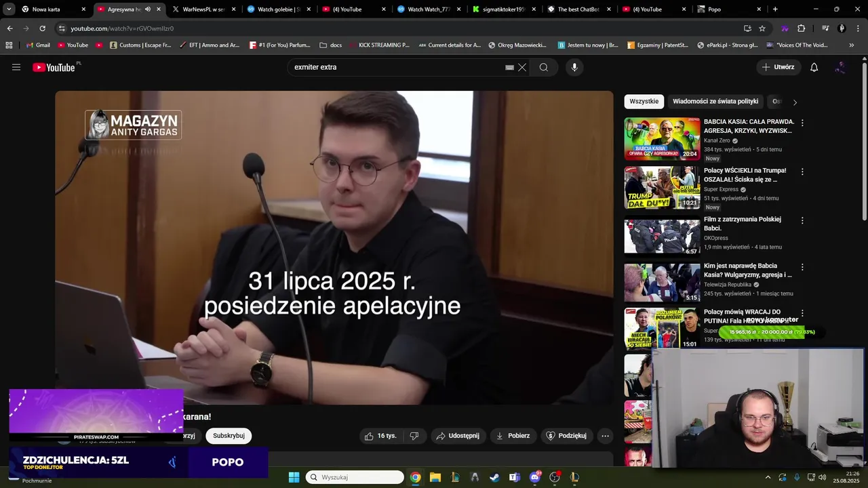The height and width of the screenshot is (488, 868).
Task: Start voice search with the microphone
Action: (574, 67)
